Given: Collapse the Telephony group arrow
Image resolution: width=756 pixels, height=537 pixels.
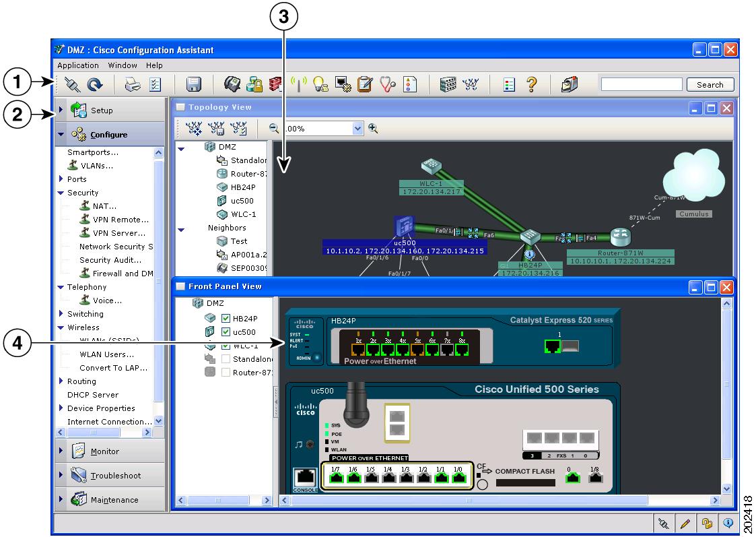Looking at the screenshot, I should 61,287.
